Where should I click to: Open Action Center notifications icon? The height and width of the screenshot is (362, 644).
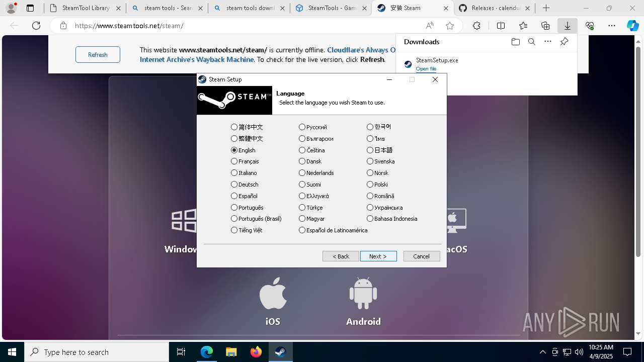(x=627, y=352)
